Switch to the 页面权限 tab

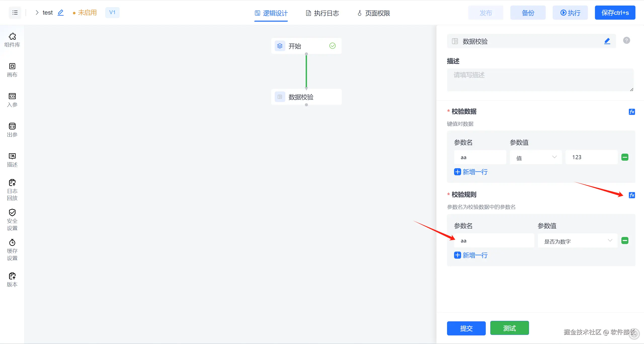[374, 13]
